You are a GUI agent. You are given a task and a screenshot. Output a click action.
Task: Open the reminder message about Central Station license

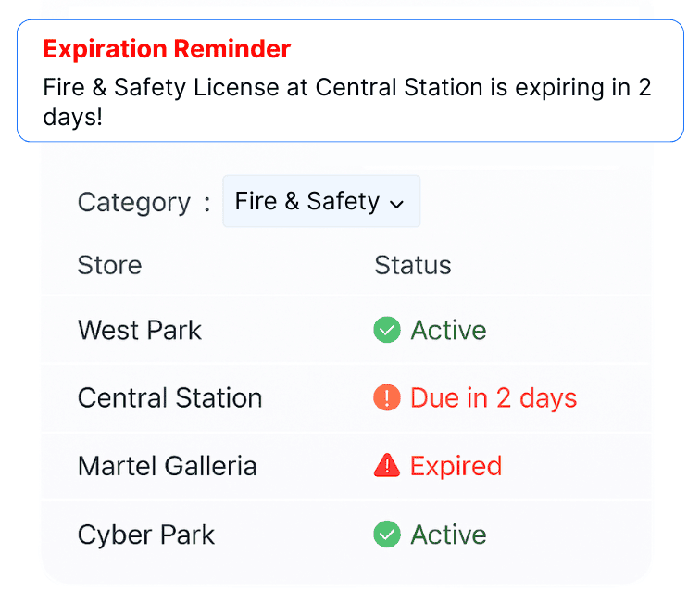pos(347,102)
